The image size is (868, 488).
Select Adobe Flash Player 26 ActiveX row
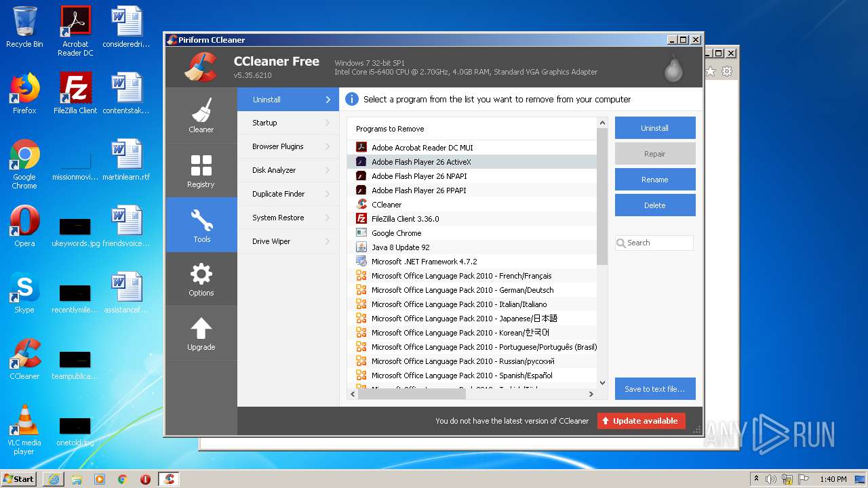click(x=472, y=162)
